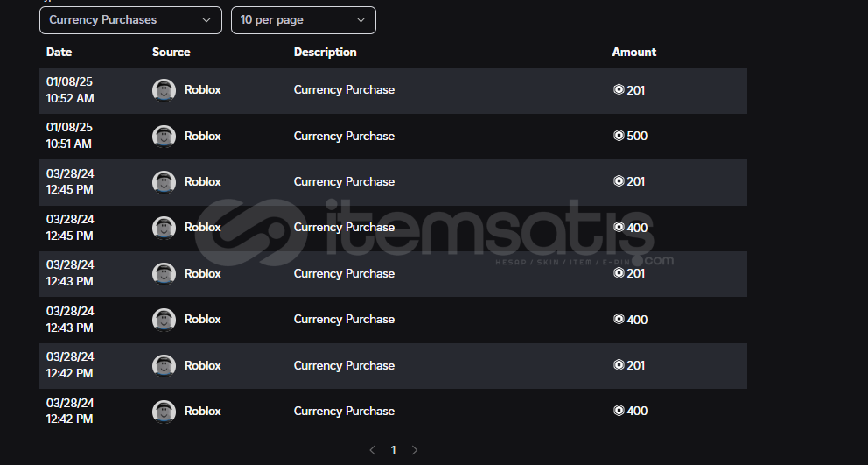The width and height of the screenshot is (868, 465).
Task: Click Roblox avatar in 12:42 PM 201 row
Action: (x=164, y=366)
